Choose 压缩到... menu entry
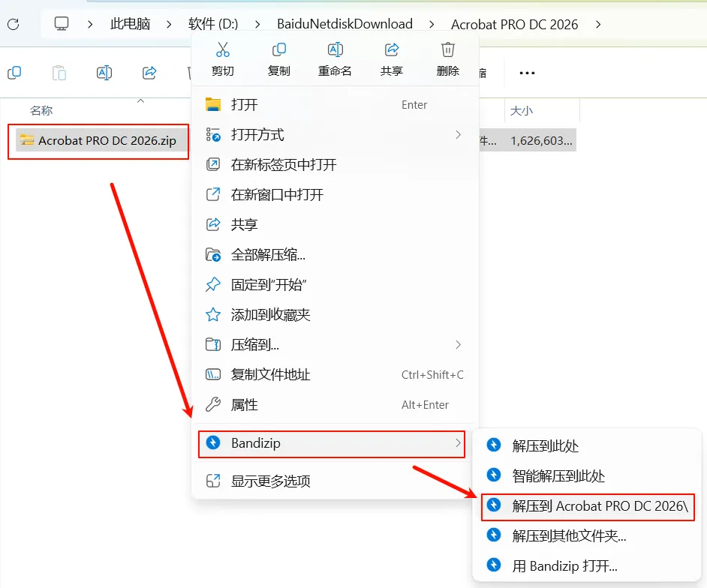The image size is (707, 588). point(335,345)
